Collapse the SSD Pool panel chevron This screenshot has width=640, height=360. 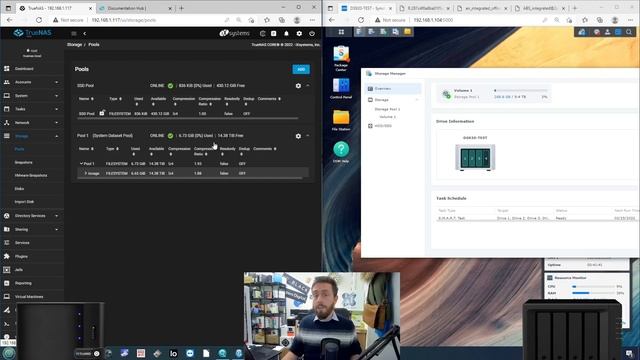pos(308,86)
